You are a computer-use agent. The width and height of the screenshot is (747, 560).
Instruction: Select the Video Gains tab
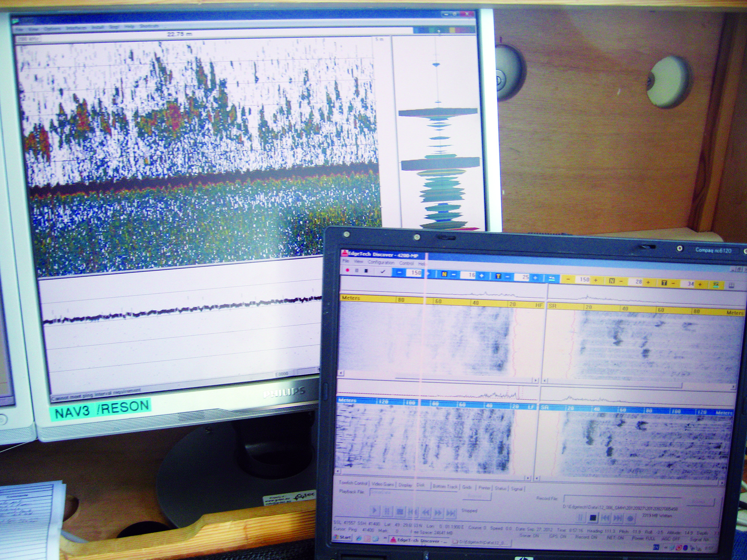click(382, 484)
